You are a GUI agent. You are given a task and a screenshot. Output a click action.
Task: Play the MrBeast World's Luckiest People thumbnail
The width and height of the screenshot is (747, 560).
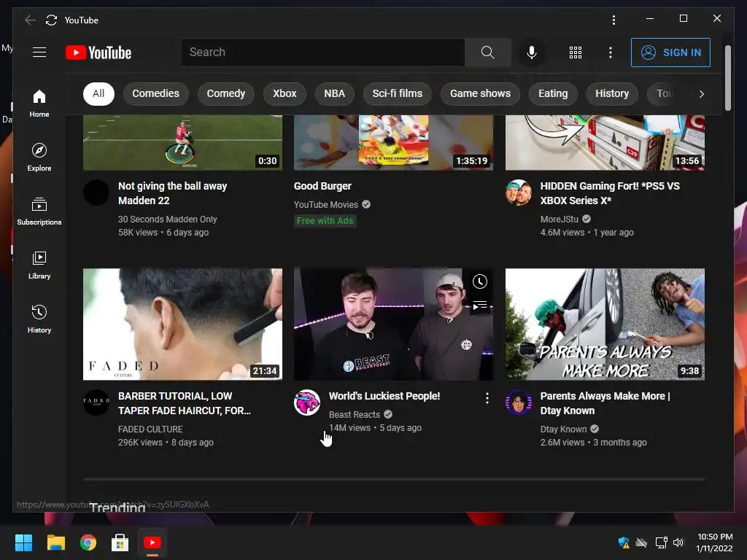coord(393,324)
